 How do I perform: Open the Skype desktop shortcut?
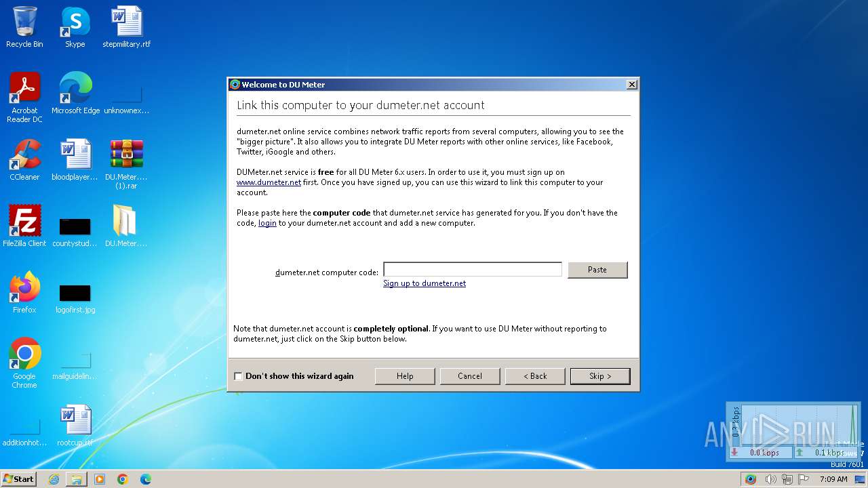75,27
